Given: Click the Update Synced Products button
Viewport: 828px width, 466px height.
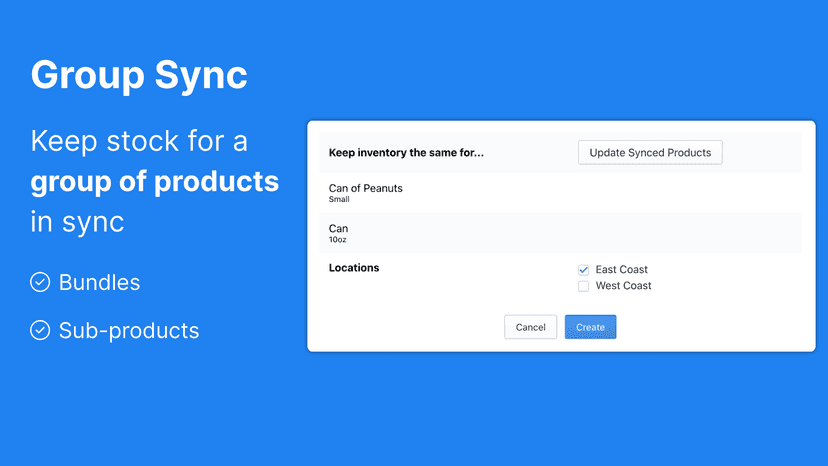Looking at the screenshot, I should (x=650, y=153).
